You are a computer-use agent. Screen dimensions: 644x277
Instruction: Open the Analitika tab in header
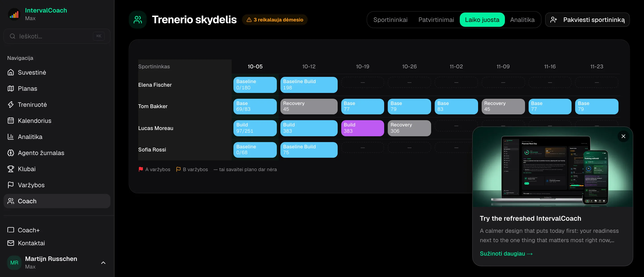pos(522,20)
